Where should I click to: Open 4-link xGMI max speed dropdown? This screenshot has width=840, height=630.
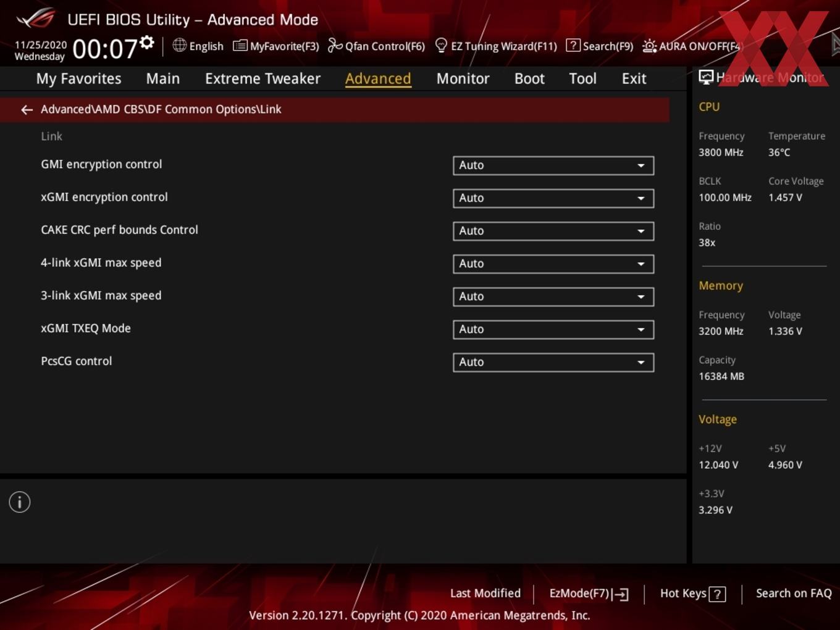(553, 264)
